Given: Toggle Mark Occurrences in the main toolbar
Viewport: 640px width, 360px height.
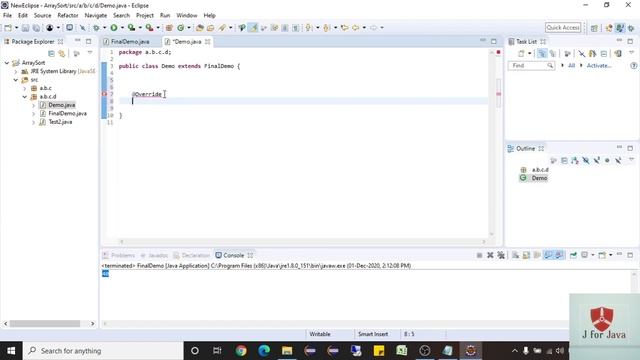Looking at the screenshot, I should (253, 28).
